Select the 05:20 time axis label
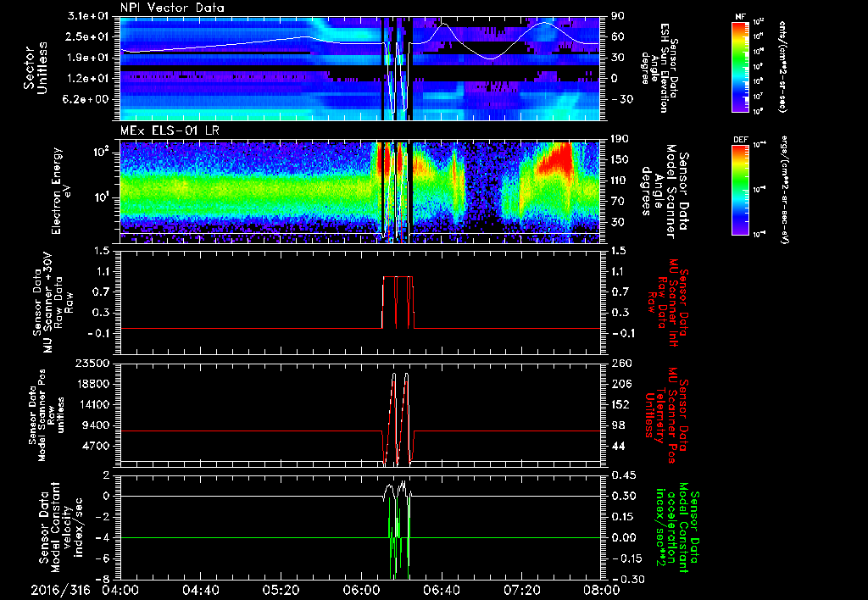Image resolution: width=868 pixels, height=600 pixels. point(281,589)
